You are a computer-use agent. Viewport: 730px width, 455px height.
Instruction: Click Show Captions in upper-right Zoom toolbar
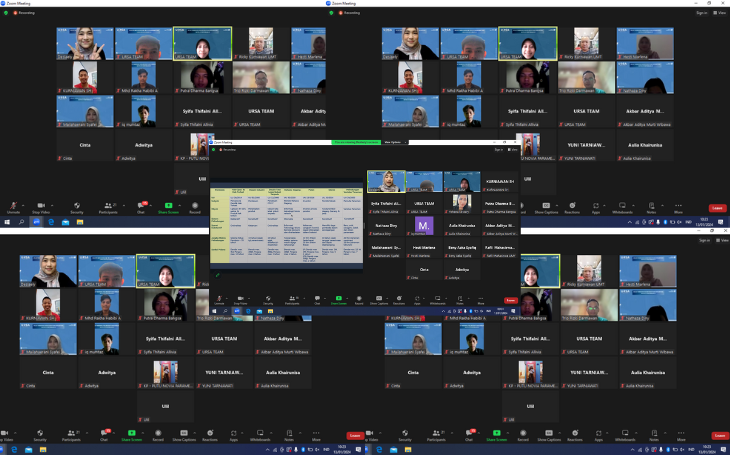pyautogui.click(x=544, y=208)
